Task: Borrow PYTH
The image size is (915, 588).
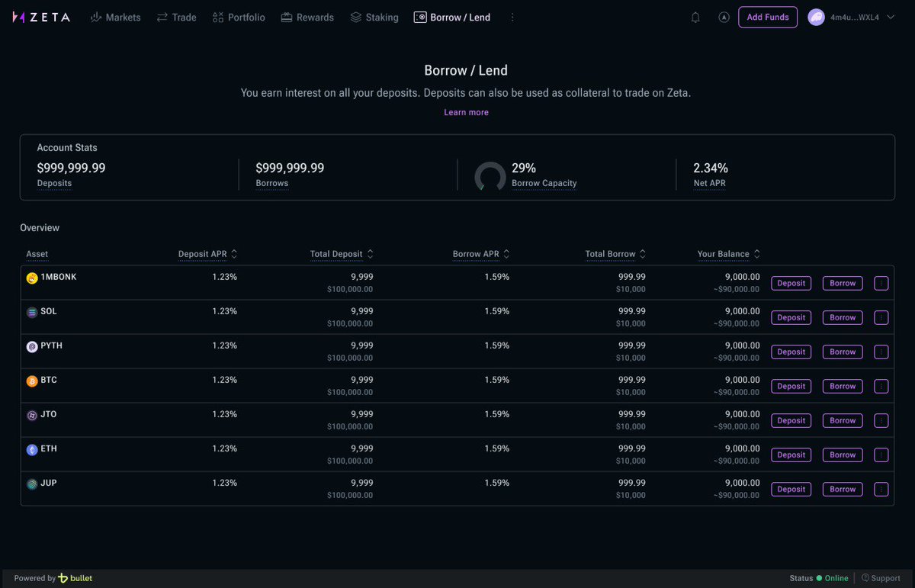Action: coord(843,352)
